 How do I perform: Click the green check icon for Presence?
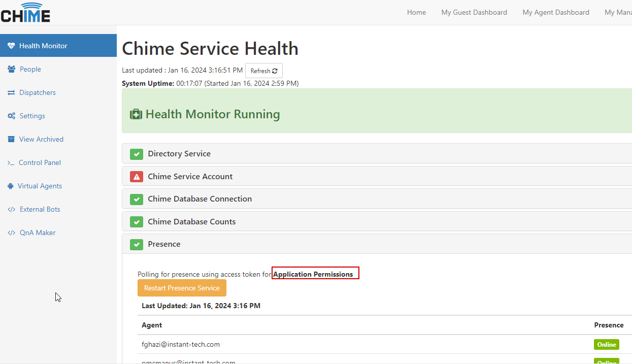pos(137,244)
